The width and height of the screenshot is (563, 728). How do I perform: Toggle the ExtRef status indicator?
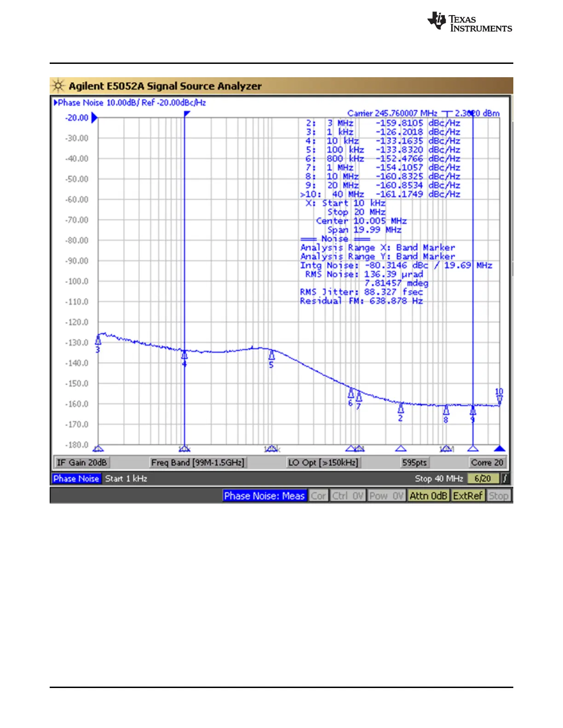coord(468,496)
